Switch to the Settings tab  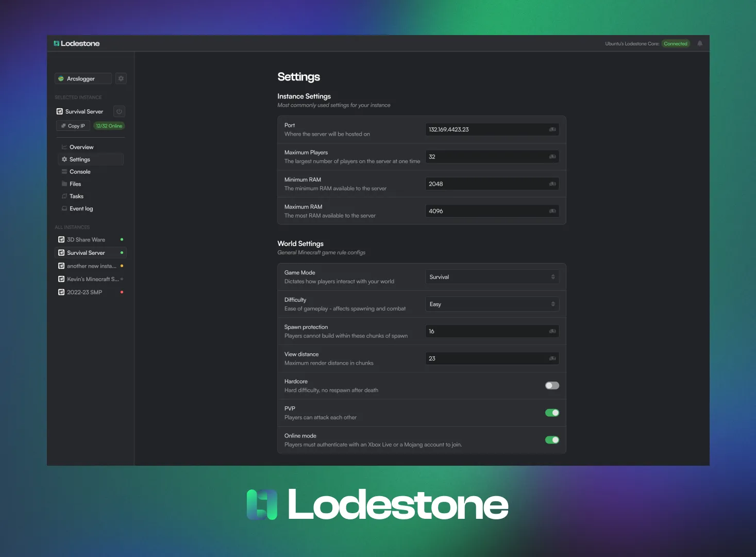[79, 159]
